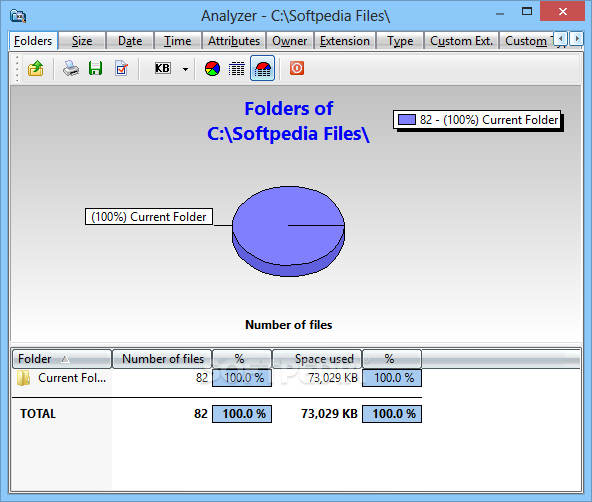Click the % header after Number of files
592x502 pixels.
242,359
